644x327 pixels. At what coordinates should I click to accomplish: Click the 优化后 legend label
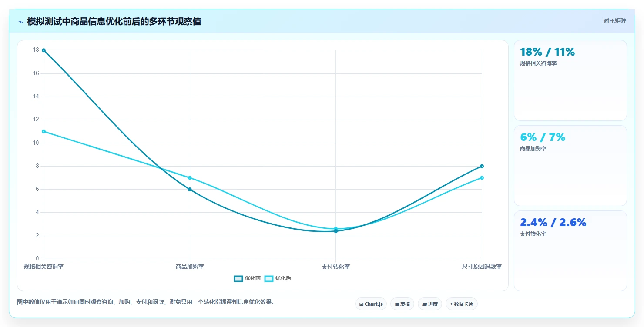(x=283, y=278)
